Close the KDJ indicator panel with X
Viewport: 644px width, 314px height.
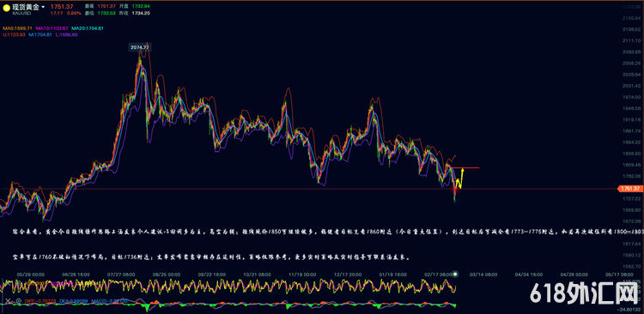click(x=9, y=283)
